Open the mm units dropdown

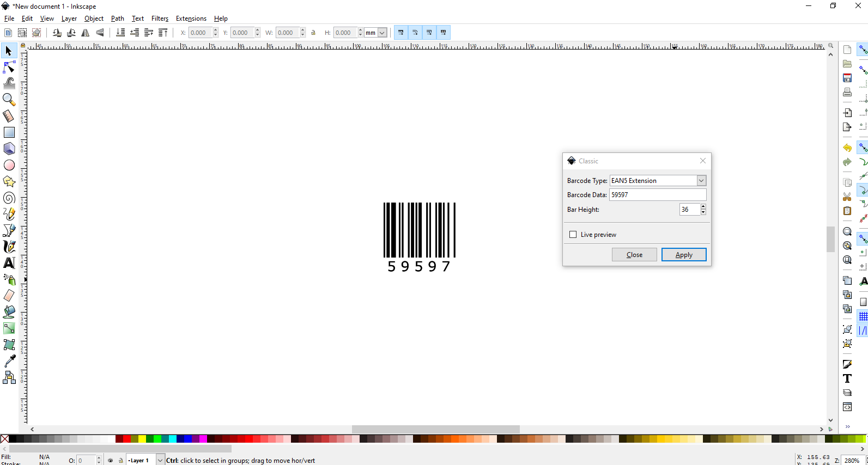coord(382,33)
